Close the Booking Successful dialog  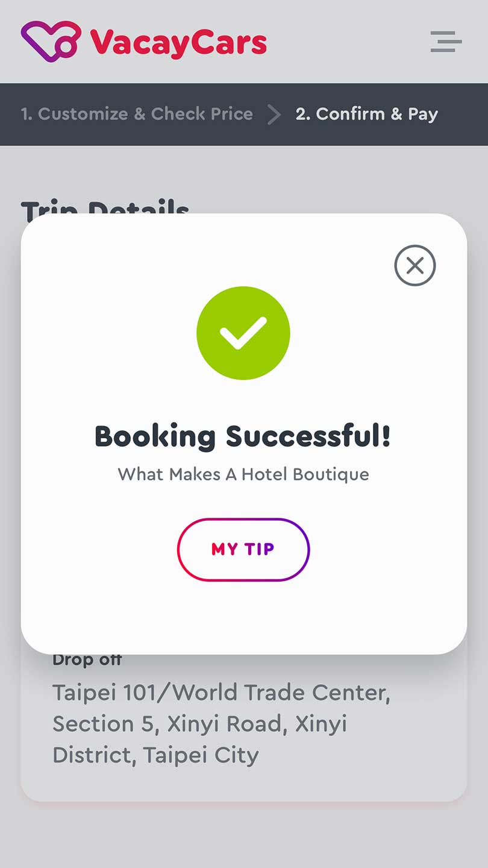click(415, 265)
